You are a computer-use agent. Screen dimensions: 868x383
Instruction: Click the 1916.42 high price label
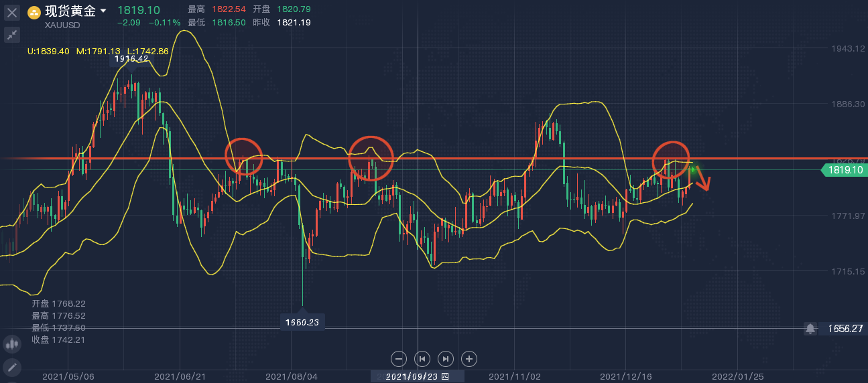[131, 59]
